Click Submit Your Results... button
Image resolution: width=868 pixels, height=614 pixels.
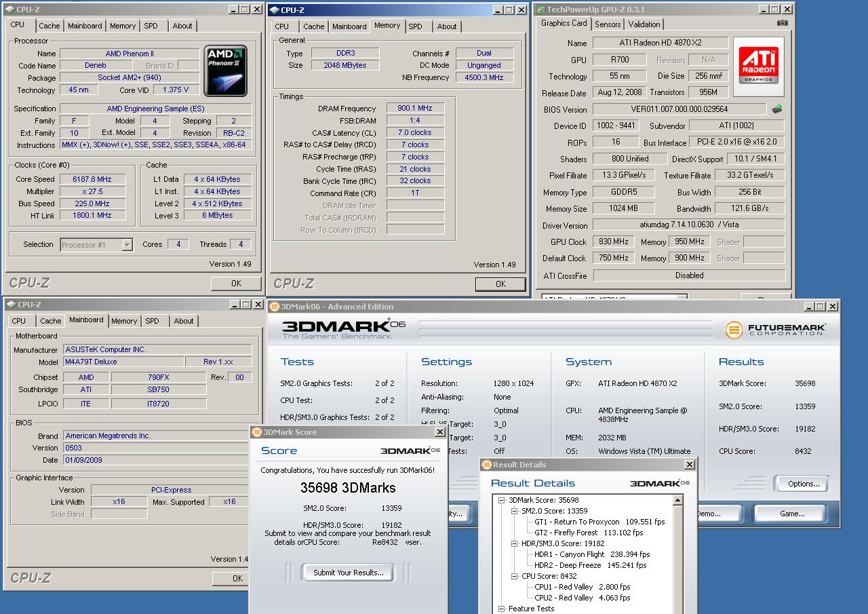pos(349,573)
